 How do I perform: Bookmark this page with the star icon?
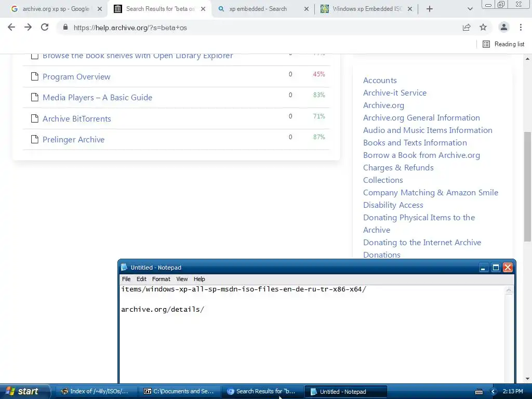[x=483, y=27]
